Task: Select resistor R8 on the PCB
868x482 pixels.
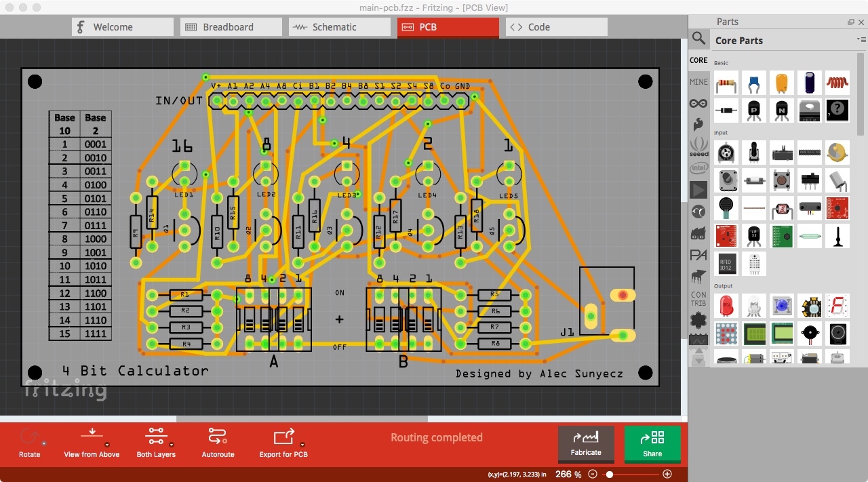Action: point(494,344)
